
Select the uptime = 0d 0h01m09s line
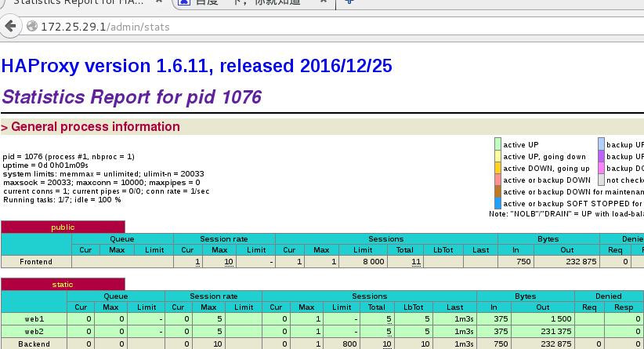pos(45,165)
